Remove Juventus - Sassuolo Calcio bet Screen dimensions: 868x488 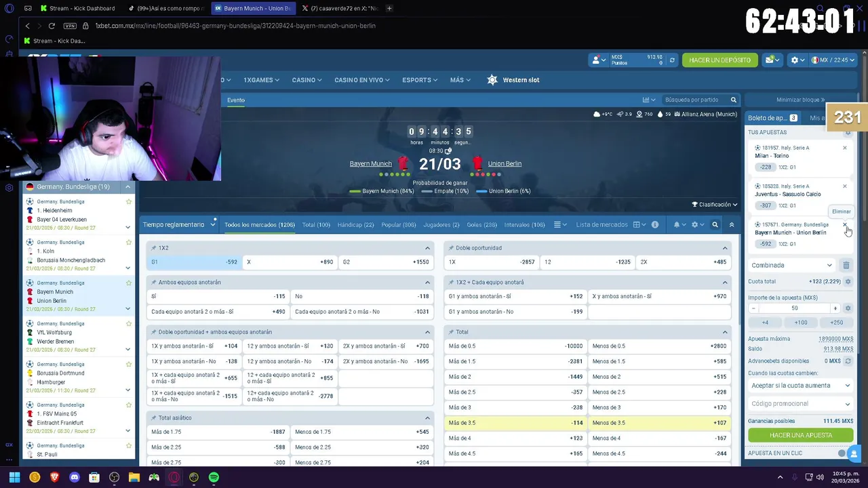click(845, 186)
